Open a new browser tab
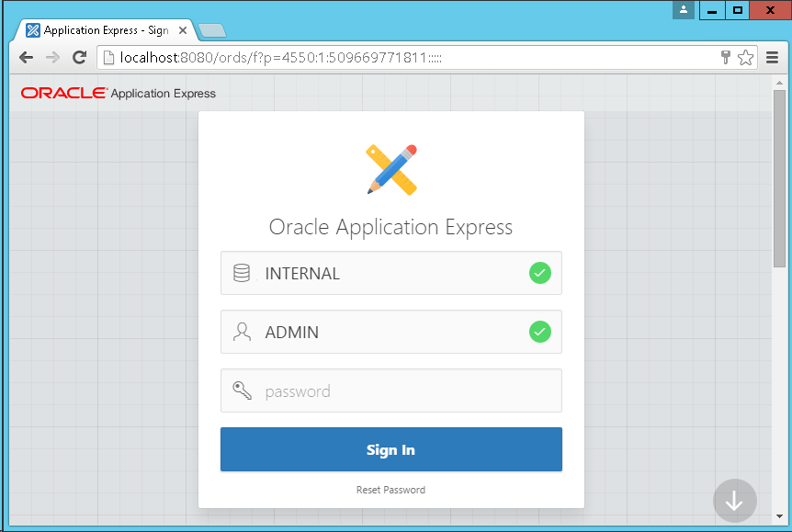 pyautogui.click(x=212, y=31)
